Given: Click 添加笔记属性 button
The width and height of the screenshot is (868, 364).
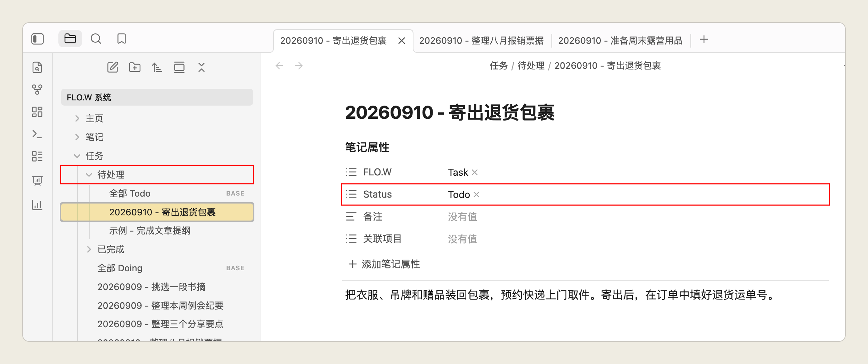Looking at the screenshot, I should 384,264.
